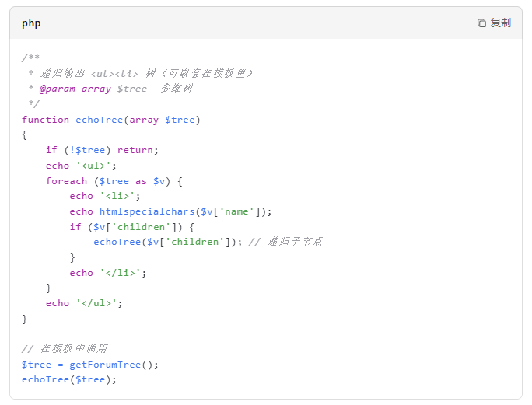Click the return keyword in the if line
Screen dimensions: 532x405
tap(135, 150)
